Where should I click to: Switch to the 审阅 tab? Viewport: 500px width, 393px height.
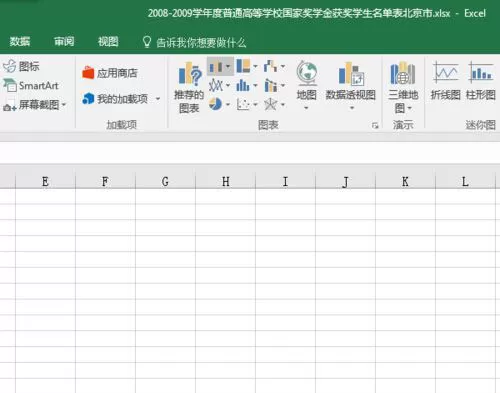click(64, 42)
